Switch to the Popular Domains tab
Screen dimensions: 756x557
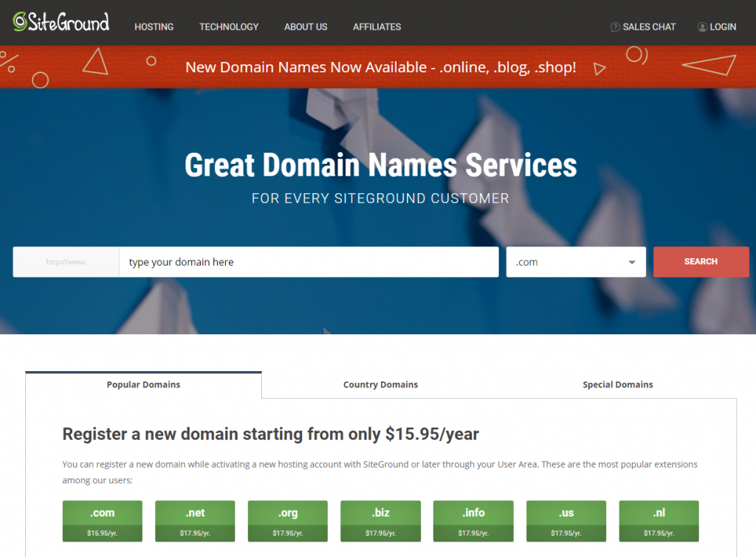(x=144, y=384)
